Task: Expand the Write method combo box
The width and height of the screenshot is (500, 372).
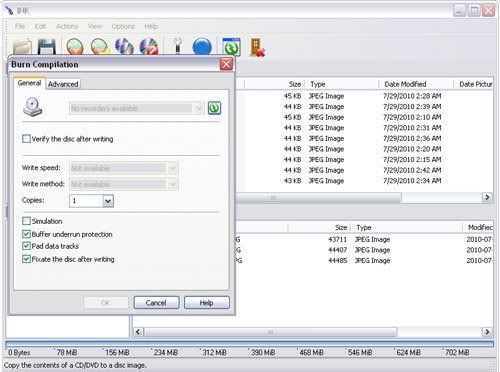Action: click(x=124, y=184)
